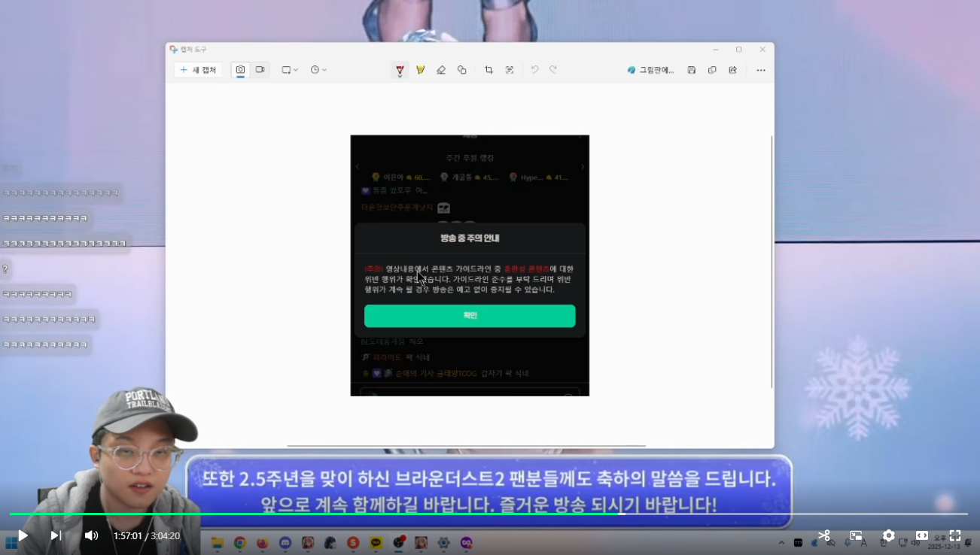
Task: Open the three-dot See more menu
Action: (760, 70)
